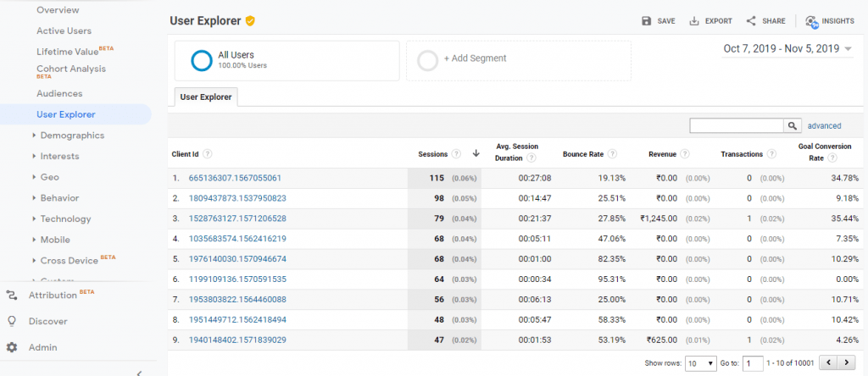Click the Revenue value ₹1,245.00
The width and height of the screenshot is (868, 376).
[x=658, y=218]
